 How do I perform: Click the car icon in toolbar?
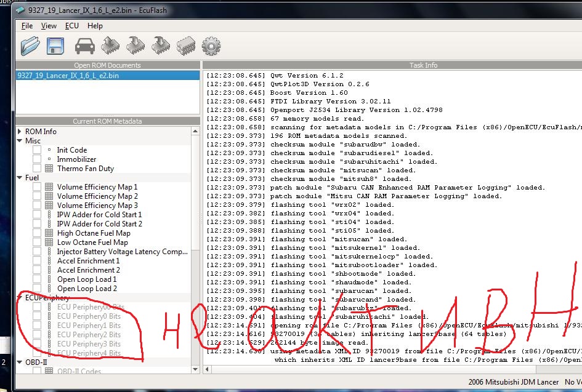click(x=85, y=46)
